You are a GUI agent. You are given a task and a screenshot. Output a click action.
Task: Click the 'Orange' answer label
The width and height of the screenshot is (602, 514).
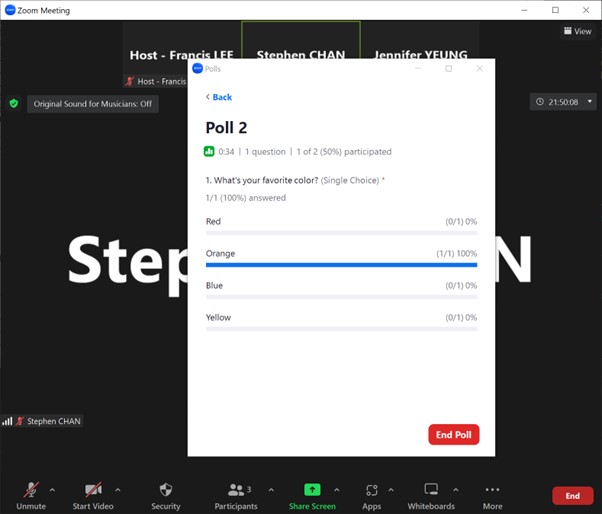(220, 253)
